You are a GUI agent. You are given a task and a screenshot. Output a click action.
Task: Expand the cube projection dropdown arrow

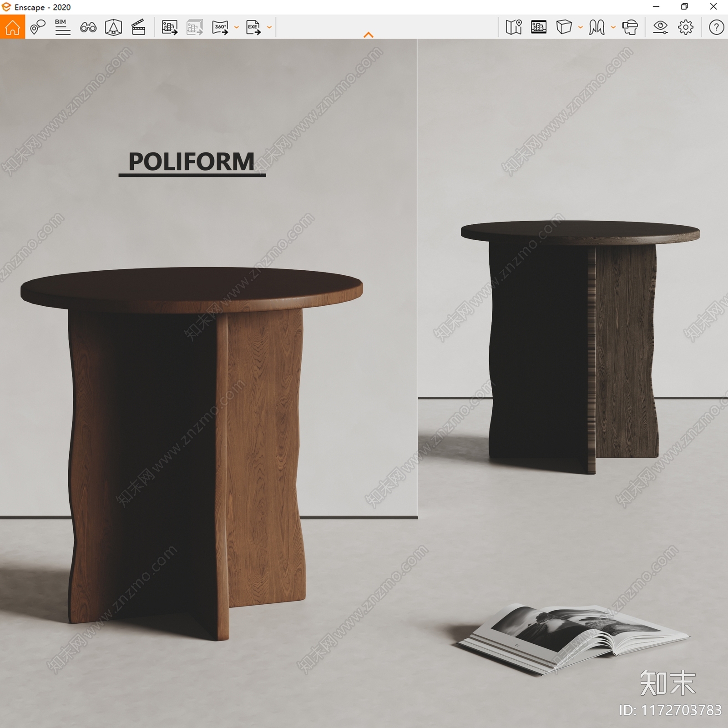coord(581,27)
